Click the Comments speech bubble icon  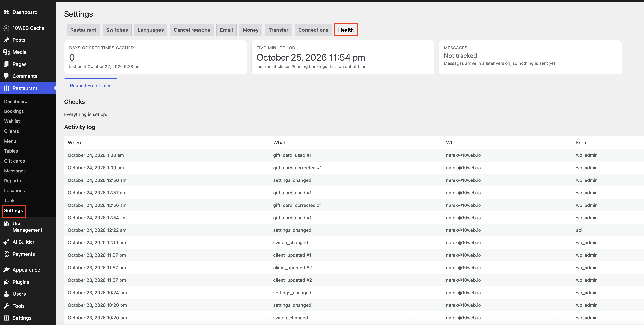pyautogui.click(x=6, y=76)
